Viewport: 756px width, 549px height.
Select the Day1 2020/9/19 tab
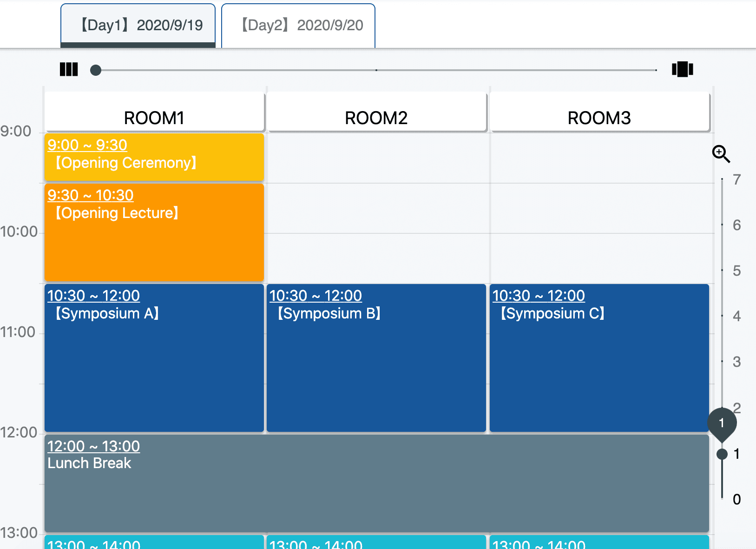pos(138,26)
